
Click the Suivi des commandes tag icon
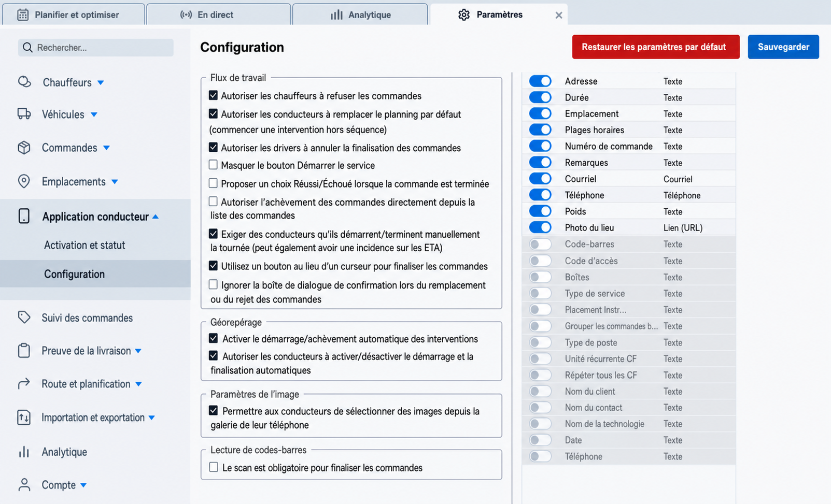point(24,318)
